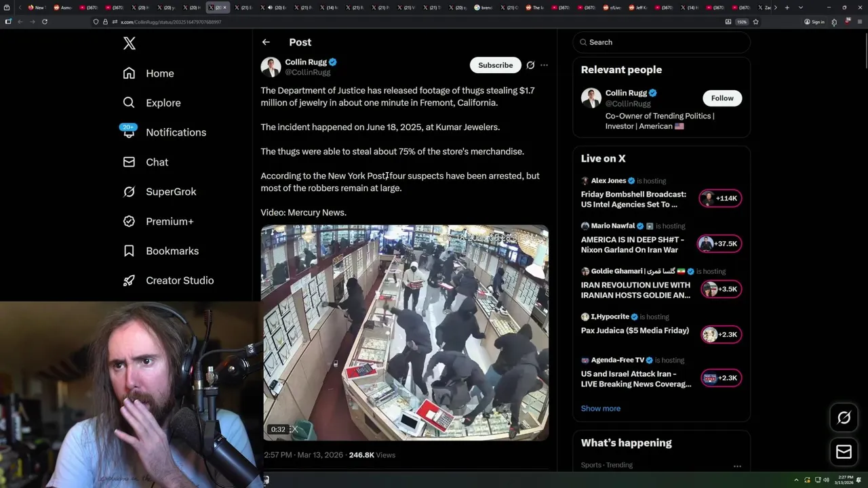Click Sports · Trending label
The width and height of the screenshot is (868, 488).
click(x=607, y=465)
